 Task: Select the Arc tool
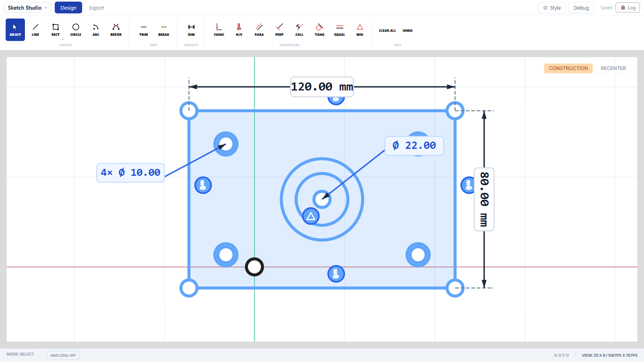96,30
